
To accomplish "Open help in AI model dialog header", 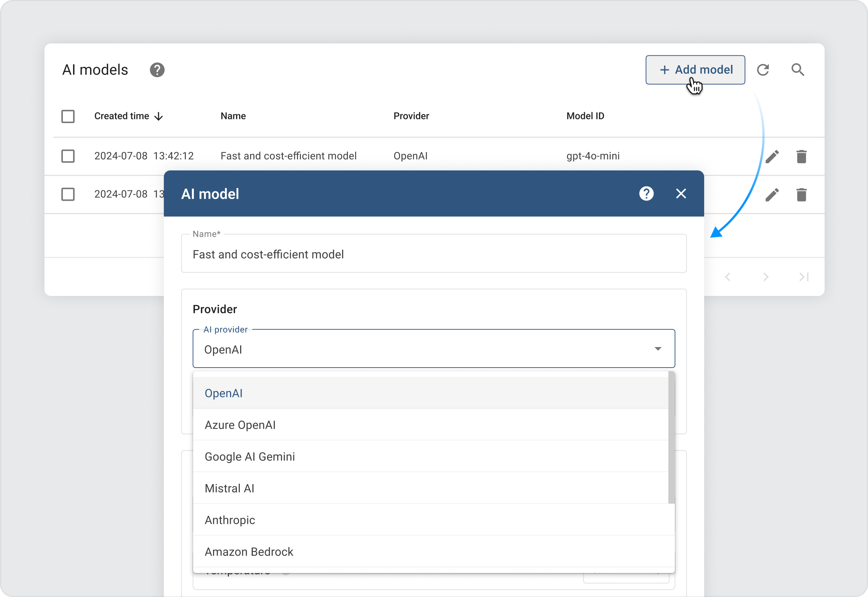I will pyautogui.click(x=646, y=194).
